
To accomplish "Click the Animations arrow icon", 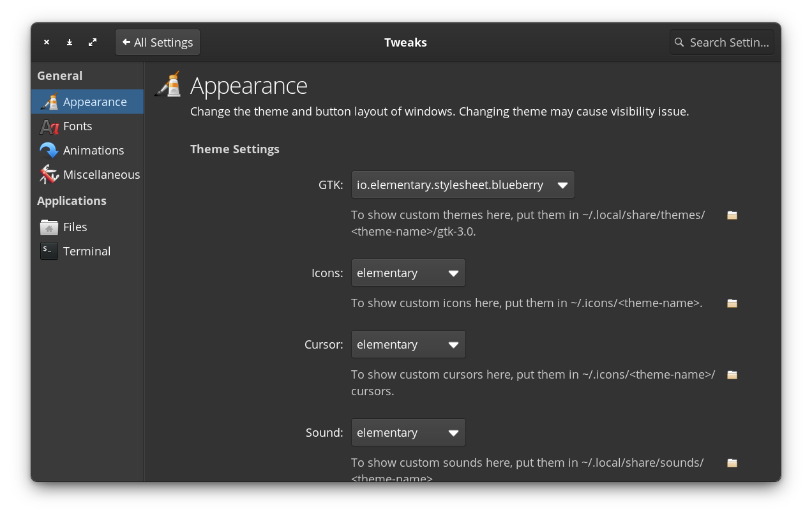I will 49,151.
